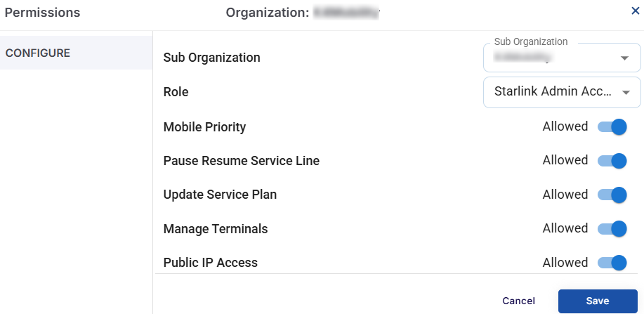
Task: Toggle Mobile Priority permission switch
Action: [x=612, y=127]
